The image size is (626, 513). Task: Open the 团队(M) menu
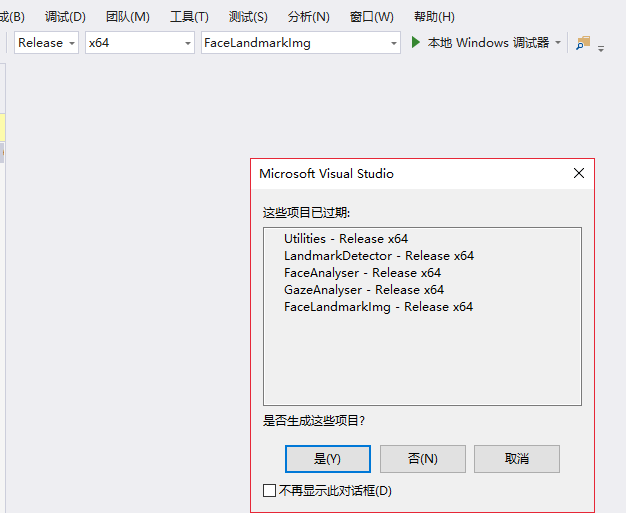(x=128, y=17)
